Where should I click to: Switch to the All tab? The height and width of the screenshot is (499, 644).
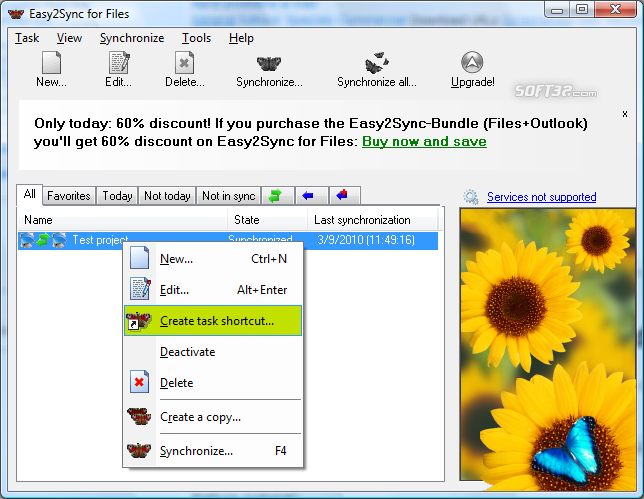30,194
